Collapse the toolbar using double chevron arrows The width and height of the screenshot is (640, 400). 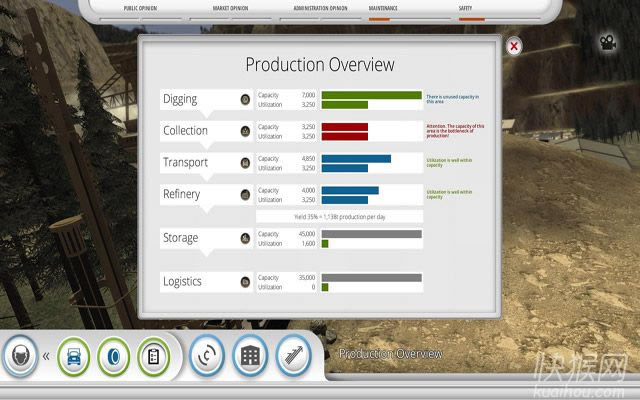[46, 356]
